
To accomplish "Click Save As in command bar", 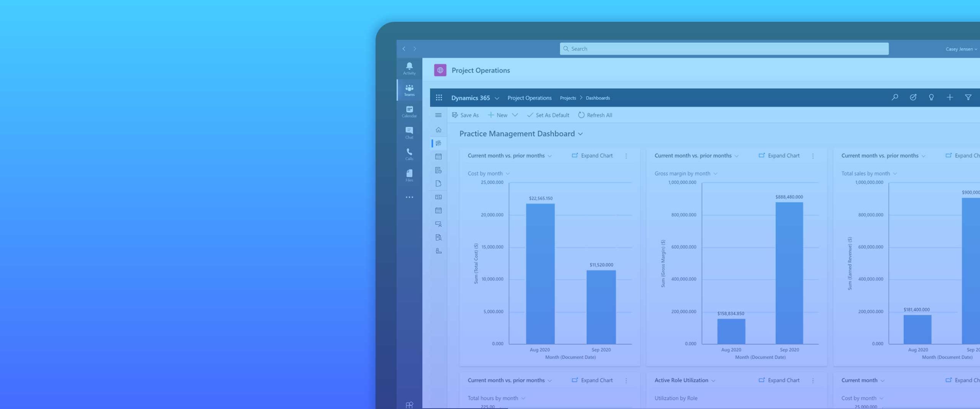I will [x=465, y=115].
